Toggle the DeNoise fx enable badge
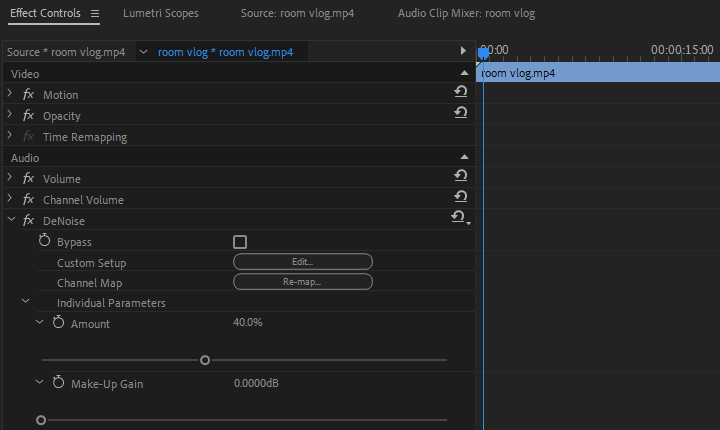 28,221
